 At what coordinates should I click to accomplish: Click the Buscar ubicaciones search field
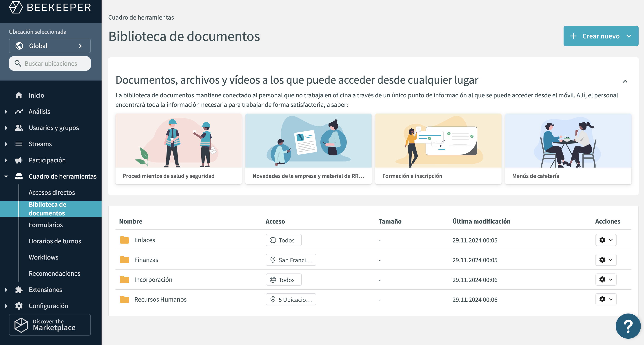(50, 64)
